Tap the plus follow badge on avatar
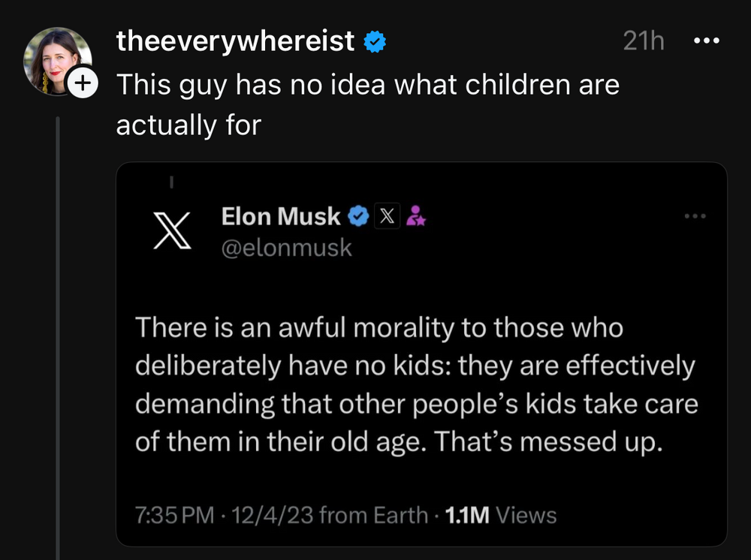Screen dimensions: 751x560 83,85
